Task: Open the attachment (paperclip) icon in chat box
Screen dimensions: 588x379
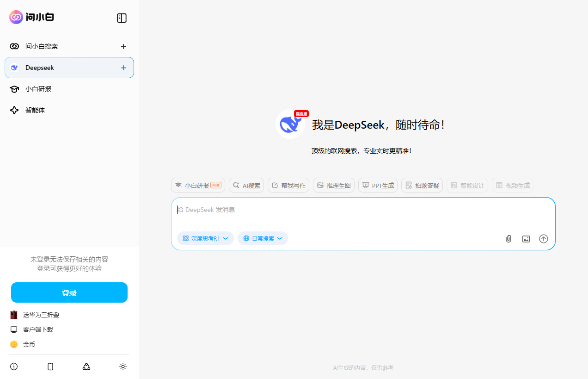Action: pyautogui.click(x=508, y=239)
